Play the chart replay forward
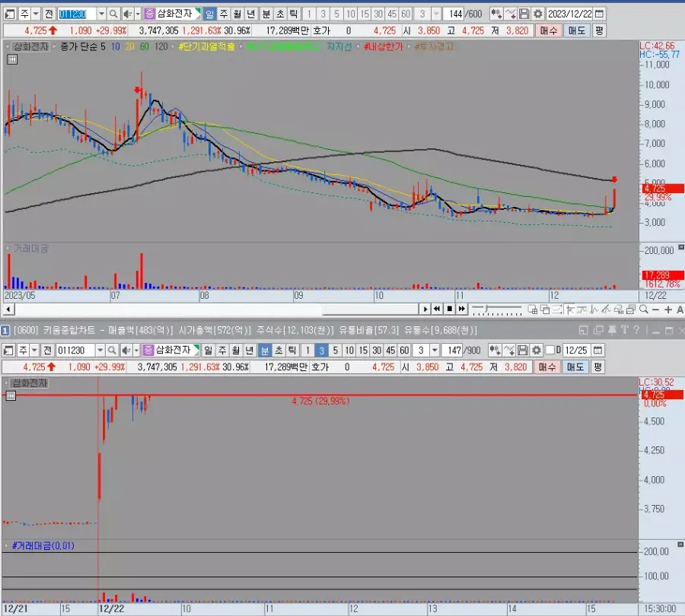This screenshot has height=616, width=685. tap(425, 309)
